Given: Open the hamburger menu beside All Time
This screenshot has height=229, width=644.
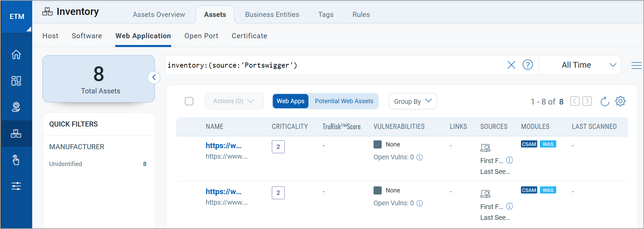Looking at the screenshot, I should (636, 65).
